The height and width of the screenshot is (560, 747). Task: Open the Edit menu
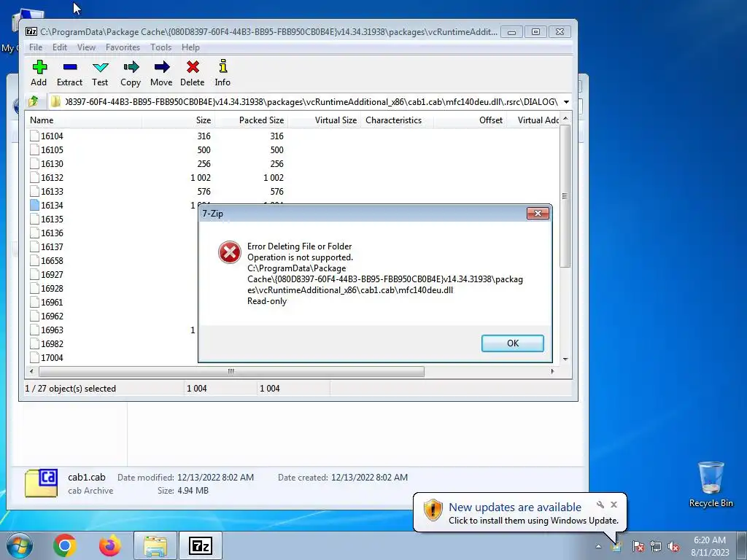[60, 47]
